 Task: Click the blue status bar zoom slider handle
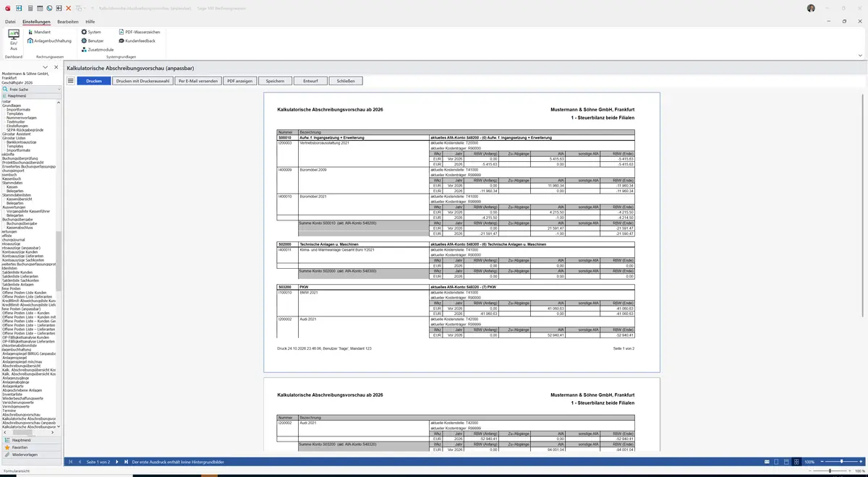click(x=841, y=461)
